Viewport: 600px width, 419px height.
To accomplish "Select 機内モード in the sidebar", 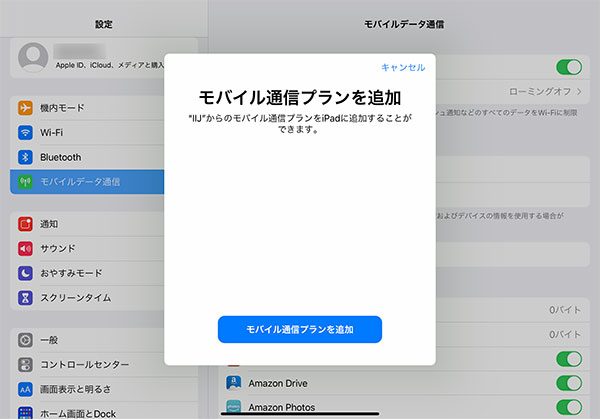I will point(62,108).
